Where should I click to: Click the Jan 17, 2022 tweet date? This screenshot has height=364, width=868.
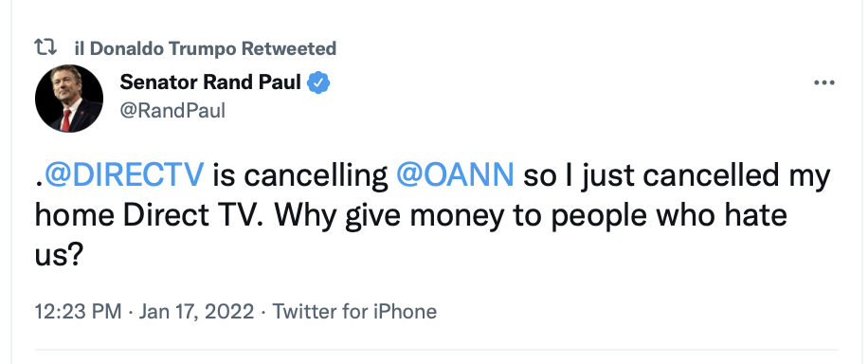click(196, 311)
